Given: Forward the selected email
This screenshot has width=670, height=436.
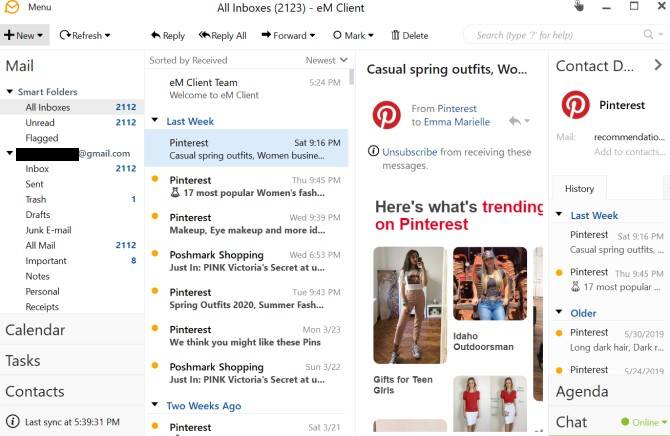Looking at the screenshot, I should [x=284, y=35].
